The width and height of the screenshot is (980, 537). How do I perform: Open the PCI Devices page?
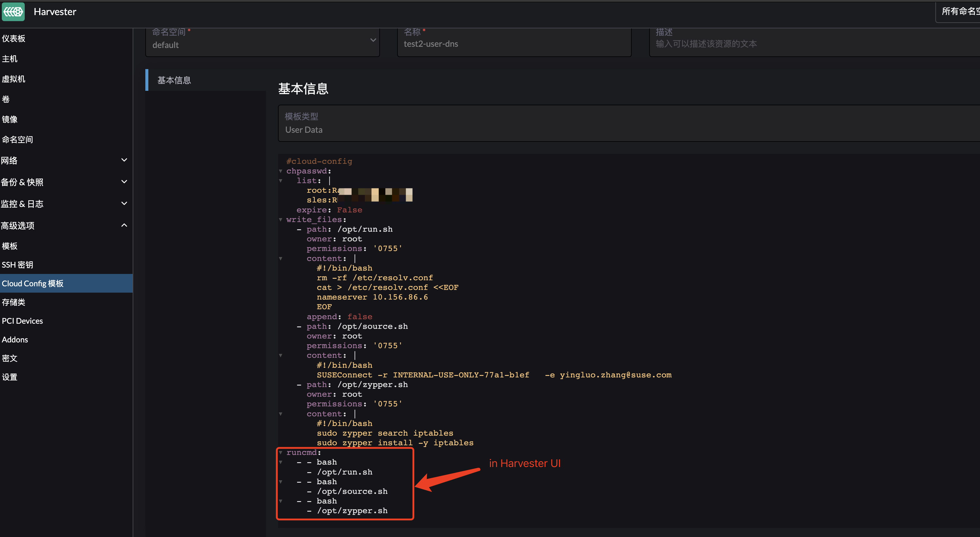click(x=22, y=320)
